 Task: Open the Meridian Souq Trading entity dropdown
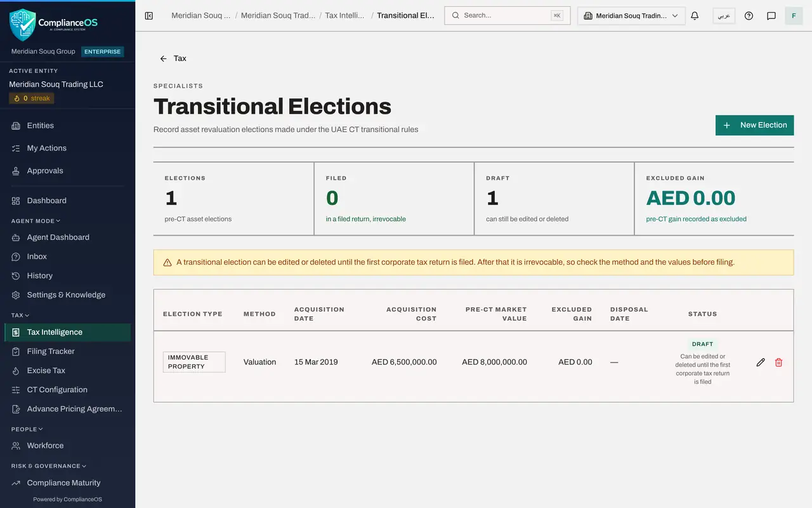pos(631,16)
